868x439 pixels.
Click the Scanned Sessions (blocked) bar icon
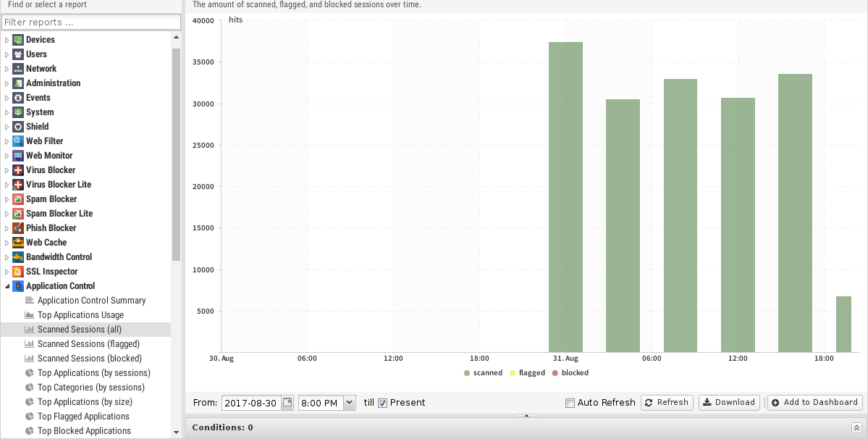(30, 358)
